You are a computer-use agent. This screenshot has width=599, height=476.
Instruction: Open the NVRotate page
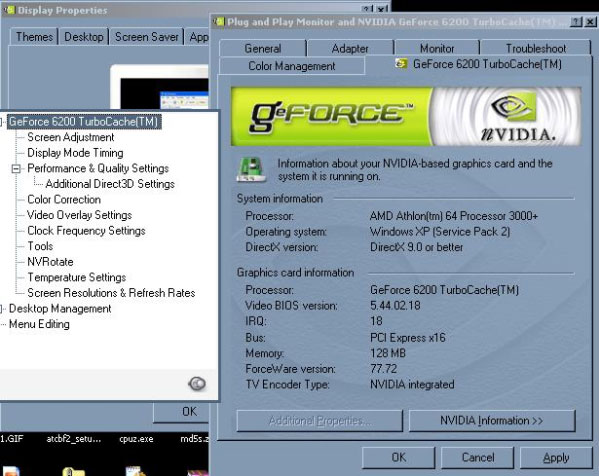50,262
